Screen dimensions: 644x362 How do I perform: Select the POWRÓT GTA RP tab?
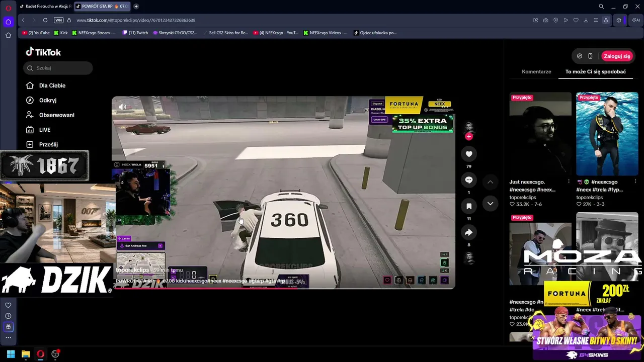[x=101, y=7]
